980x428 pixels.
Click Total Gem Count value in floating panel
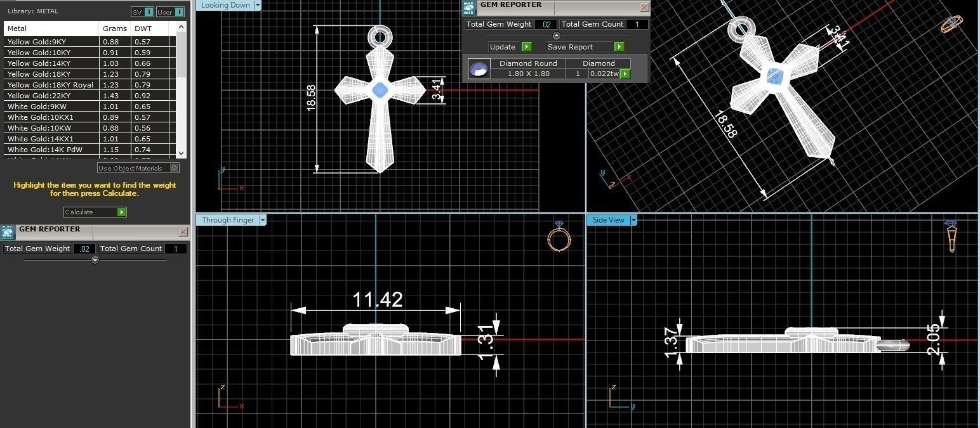tap(637, 24)
